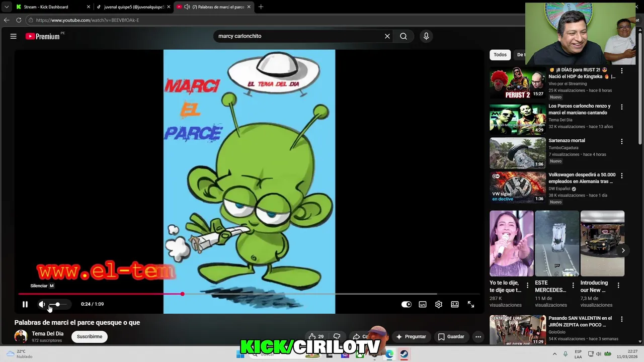Show hidden tray icons with the chevron
The height and width of the screenshot is (362, 644).
pos(555,354)
